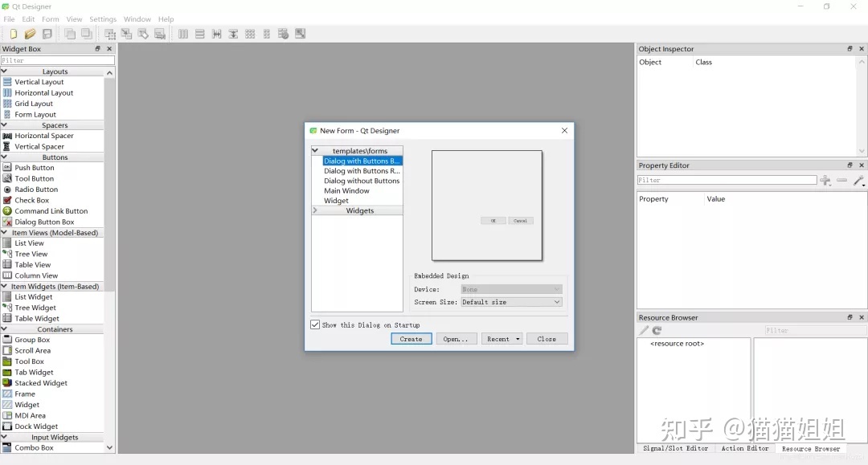Click the Lay Out Vertically toolbar icon
Screen dimensions: 868x465
pyautogui.click(x=200, y=34)
